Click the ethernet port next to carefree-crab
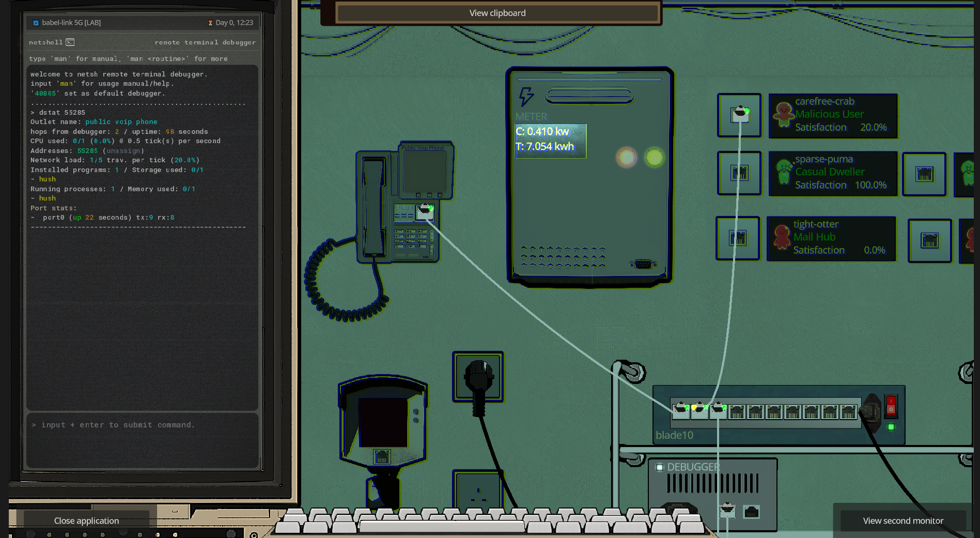 (739, 115)
